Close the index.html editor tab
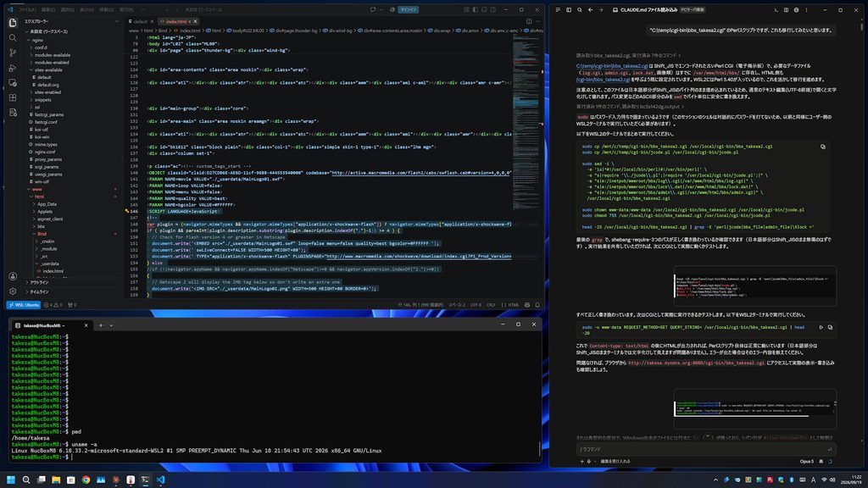The image size is (868, 488). [196, 21]
